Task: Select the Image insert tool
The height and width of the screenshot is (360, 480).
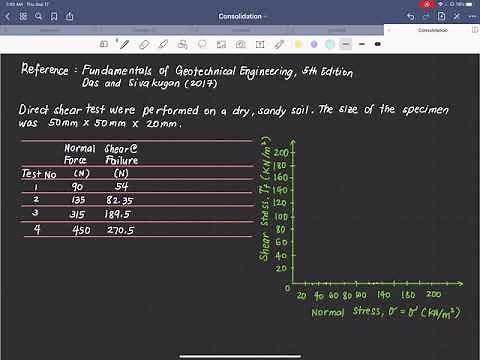Action: click(221, 44)
